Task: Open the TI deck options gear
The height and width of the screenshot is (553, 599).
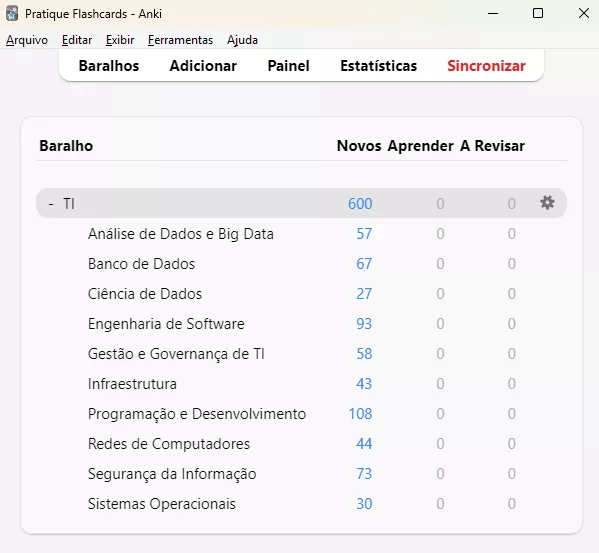Action: 547,203
